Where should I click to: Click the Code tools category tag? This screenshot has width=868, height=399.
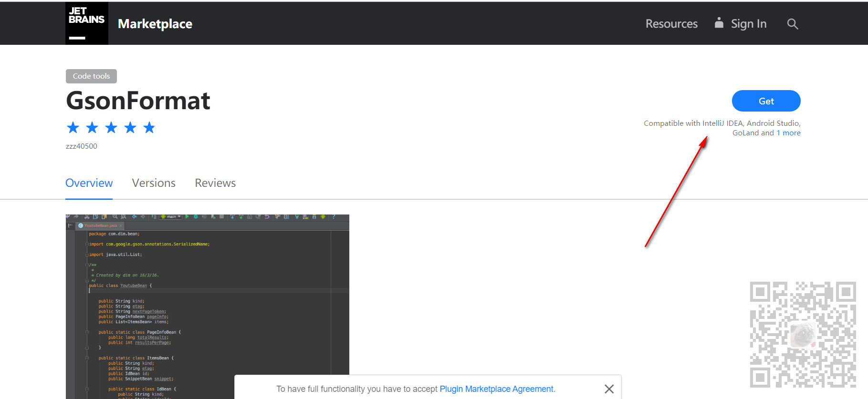click(x=91, y=76)
